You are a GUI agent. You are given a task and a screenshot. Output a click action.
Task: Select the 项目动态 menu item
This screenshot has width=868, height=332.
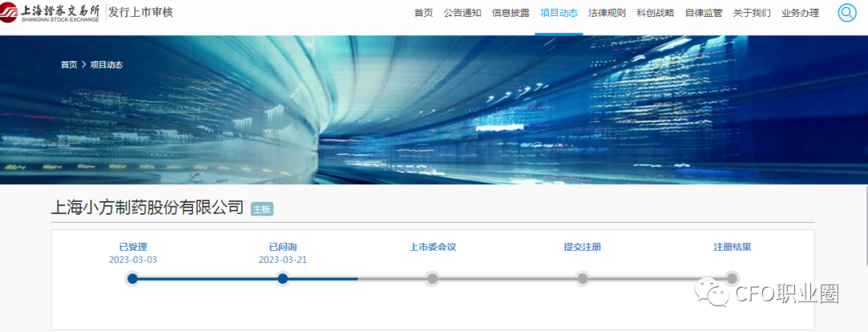pos(559,14)
